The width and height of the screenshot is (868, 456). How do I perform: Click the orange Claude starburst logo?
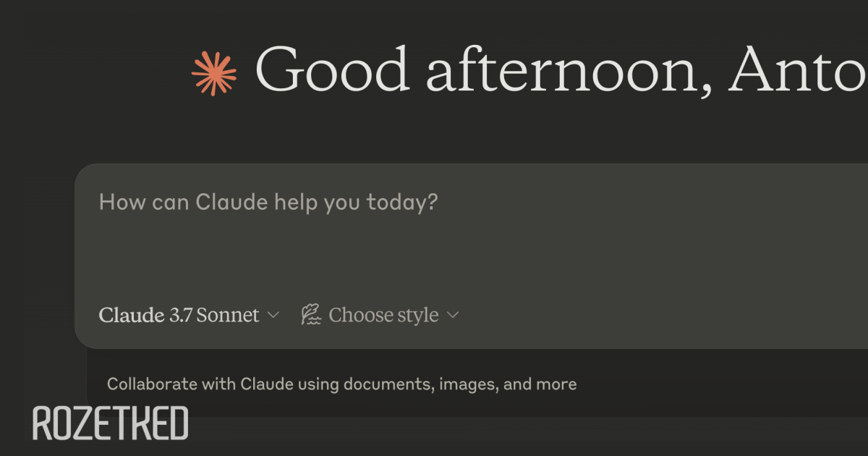coord(214,73)
